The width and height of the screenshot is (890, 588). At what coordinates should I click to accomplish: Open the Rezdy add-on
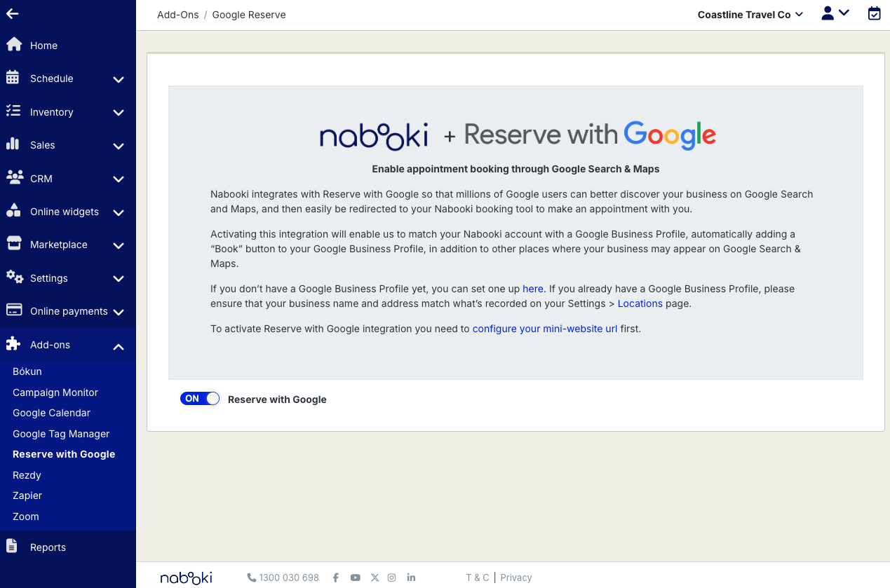coord(27,475)
